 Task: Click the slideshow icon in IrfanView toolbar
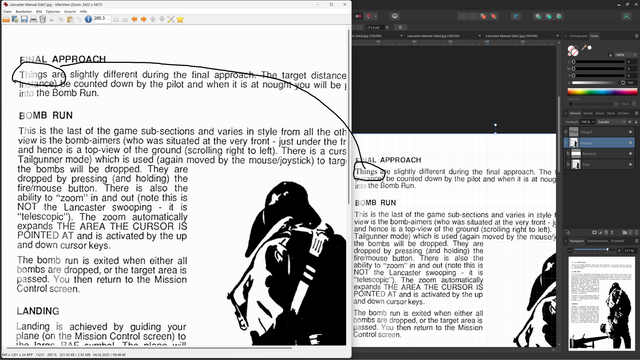[x=16, y=19]
